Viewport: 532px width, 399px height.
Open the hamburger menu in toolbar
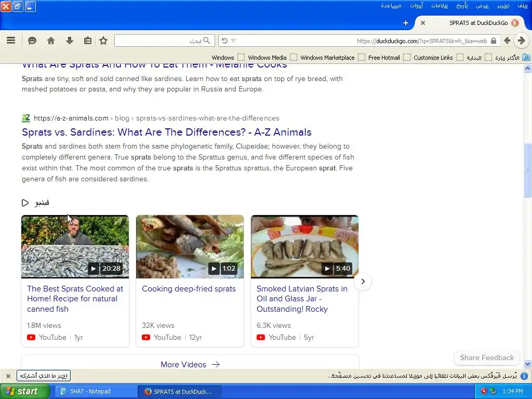pos(11,41)
